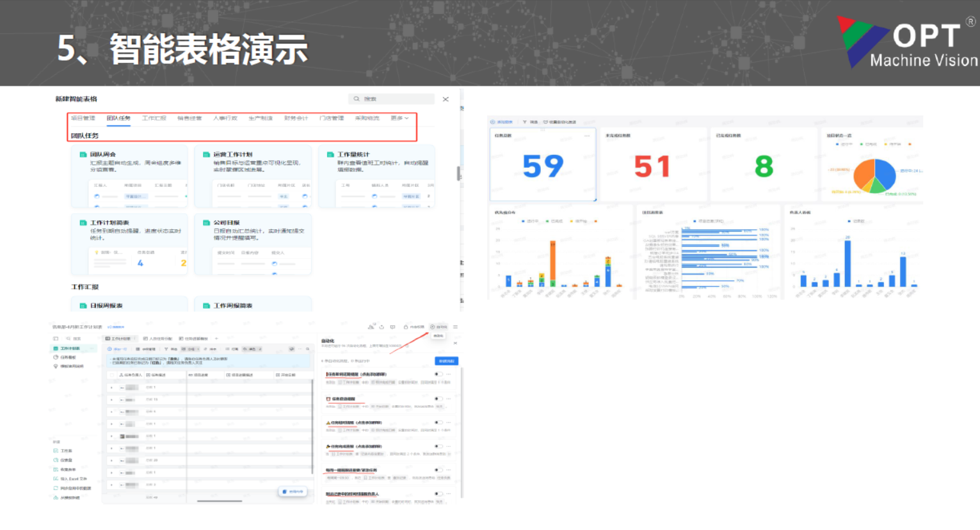Image resolution: width=980 pixels, height=530 pixels.
Task: Collapse the sidebar panel icon
Action: click(x=56, y=339)
